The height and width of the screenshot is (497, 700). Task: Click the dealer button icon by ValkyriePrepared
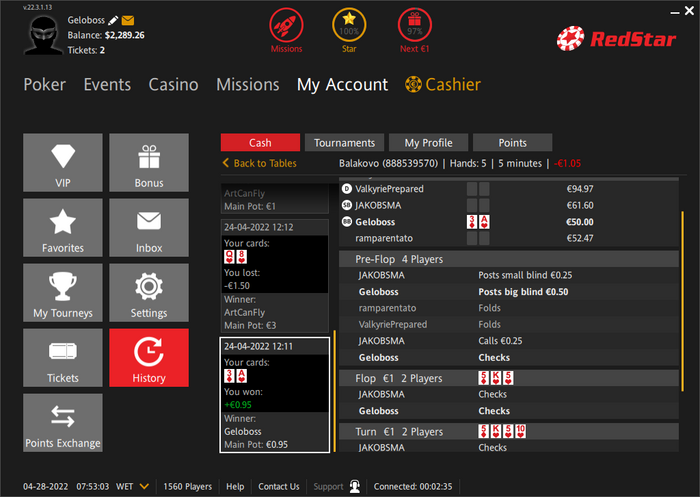pos(347,189)
